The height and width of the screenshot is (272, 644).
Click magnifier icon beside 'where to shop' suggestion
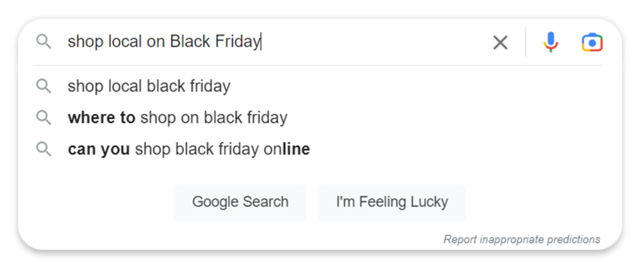coord(43,118)
